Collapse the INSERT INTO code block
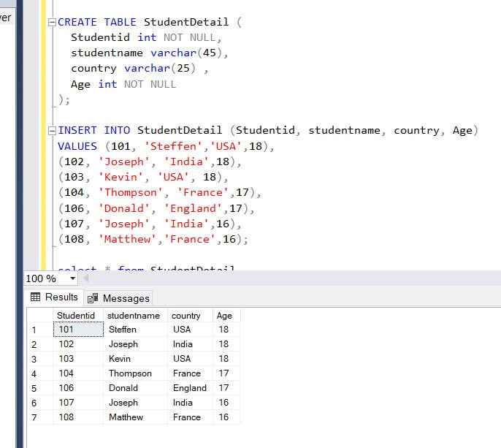 [52, 131]
